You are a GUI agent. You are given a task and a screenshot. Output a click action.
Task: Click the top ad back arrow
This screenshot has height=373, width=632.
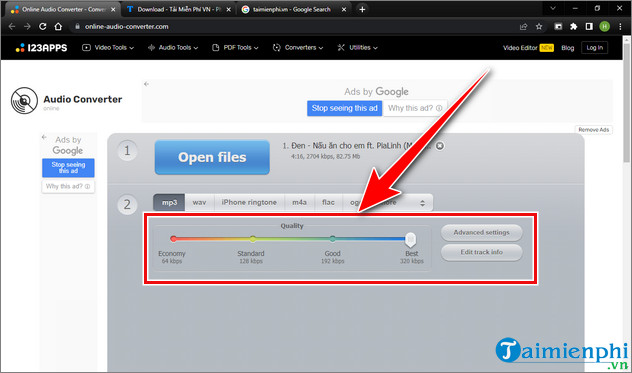[146, 84]
